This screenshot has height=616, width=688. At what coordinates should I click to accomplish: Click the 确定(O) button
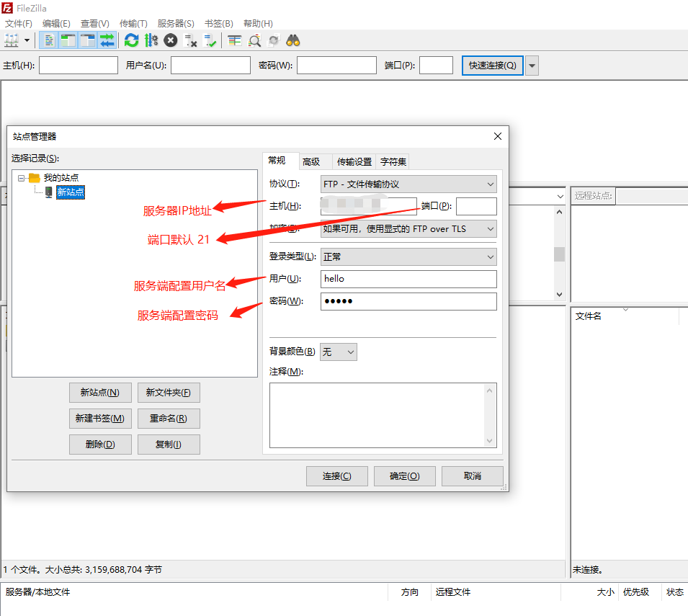[x=405, y=476]
